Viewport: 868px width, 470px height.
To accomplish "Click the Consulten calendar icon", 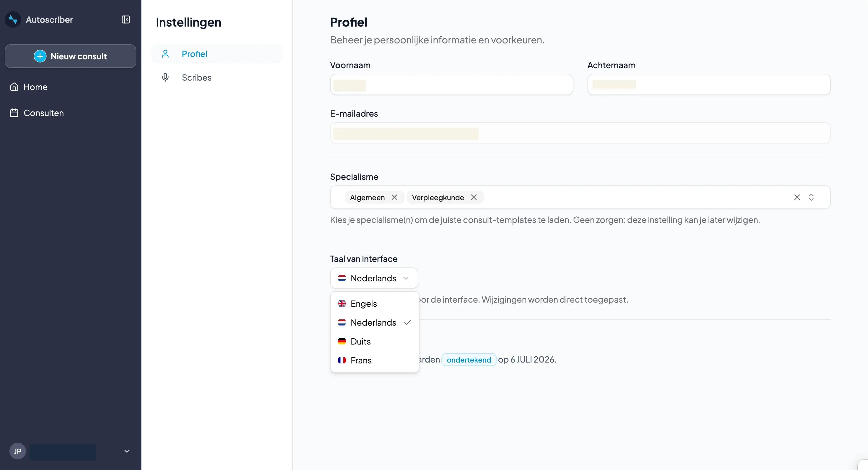I will point(14,113).
